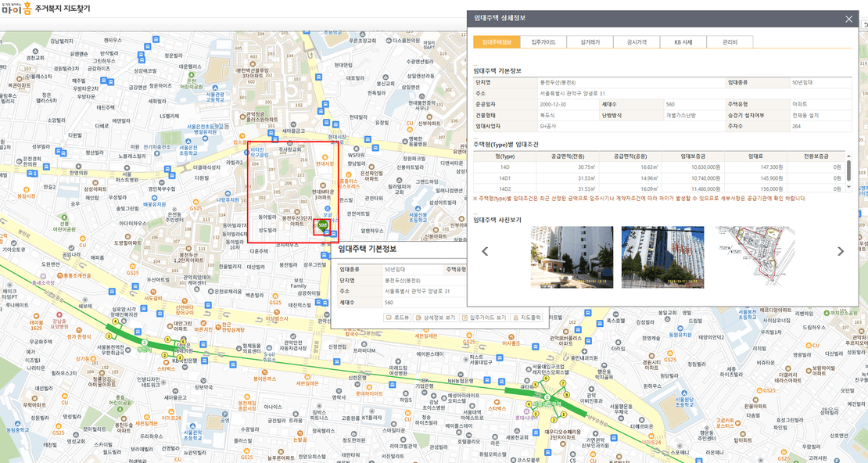Click the 서울 퍼스트병원 hospital icon
Image resolution: width=868 pixels, height=463 pixels.
126,167
